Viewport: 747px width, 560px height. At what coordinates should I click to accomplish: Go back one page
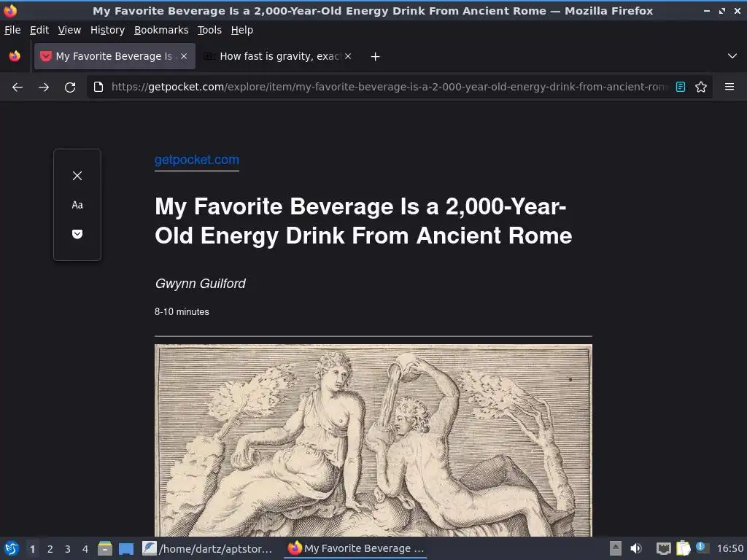(x=18, y=87)
